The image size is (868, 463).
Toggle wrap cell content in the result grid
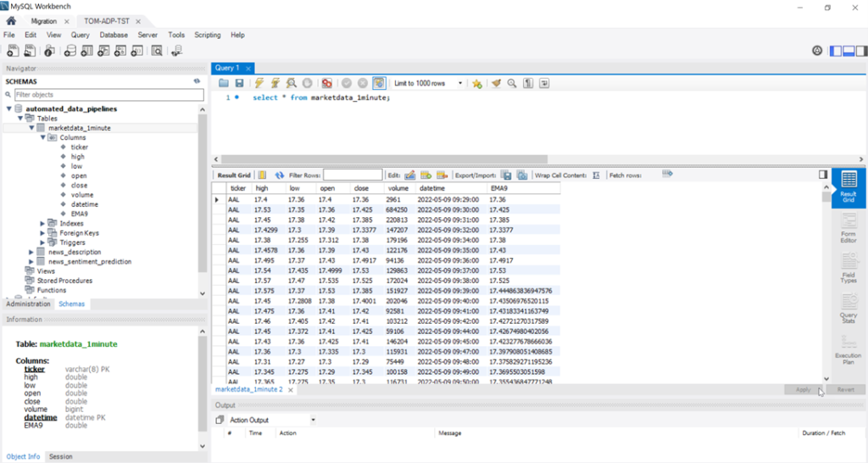click(596, 175)
